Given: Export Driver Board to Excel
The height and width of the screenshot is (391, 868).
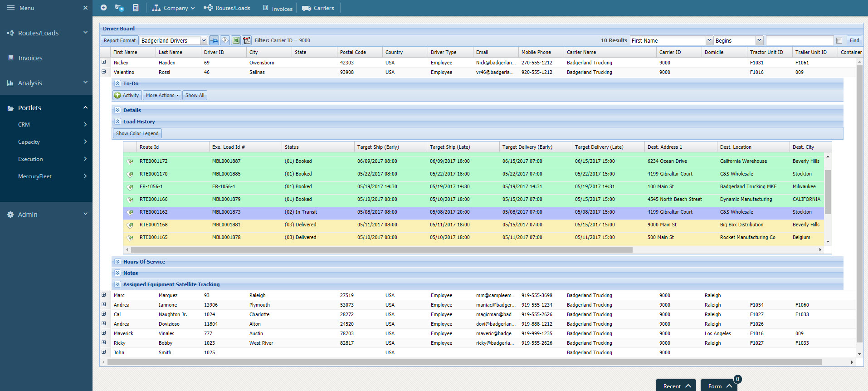Looking at the screenshot, I should click(236, 40).
